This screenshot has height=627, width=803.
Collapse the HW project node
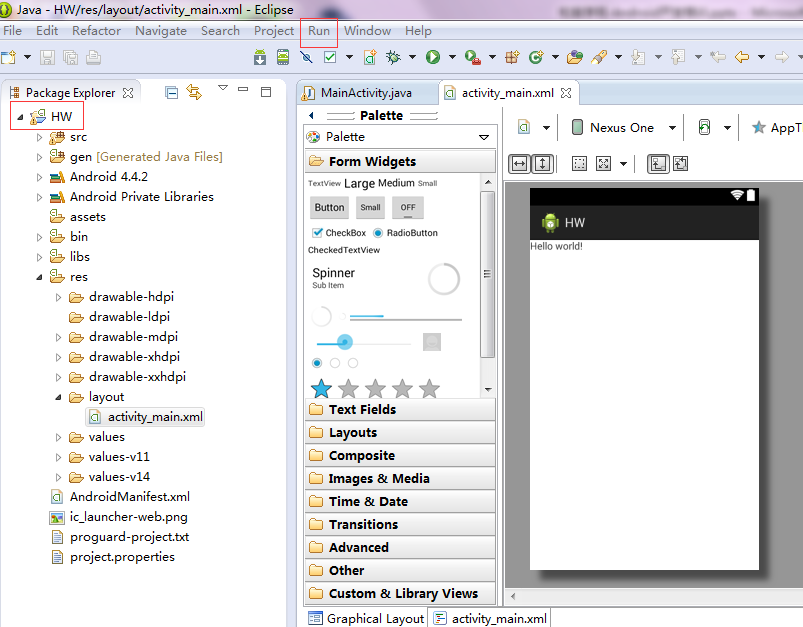(20, 117)
